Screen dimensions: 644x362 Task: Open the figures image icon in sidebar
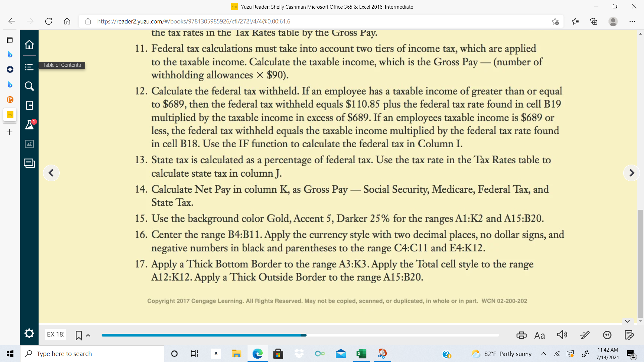[29, 144]
